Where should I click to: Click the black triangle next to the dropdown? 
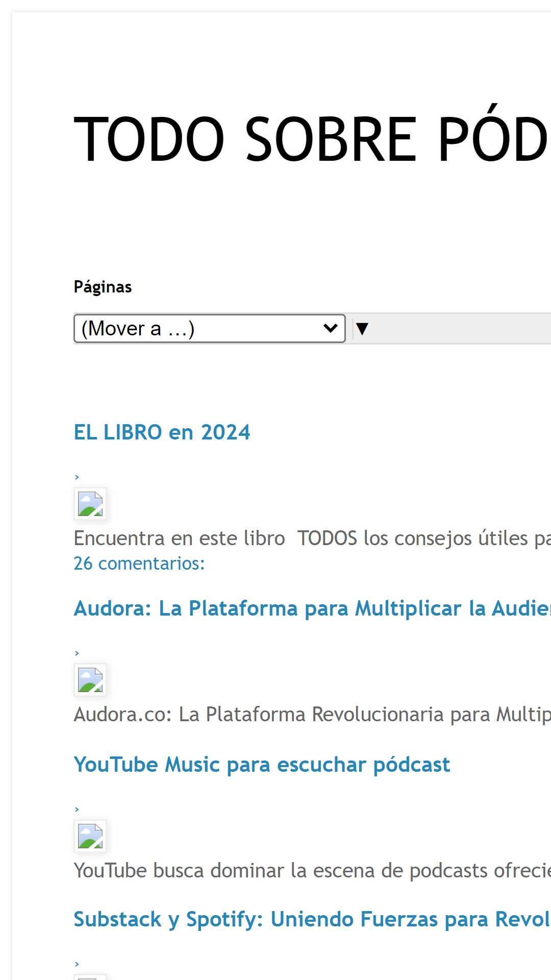(x=362, y=328)
